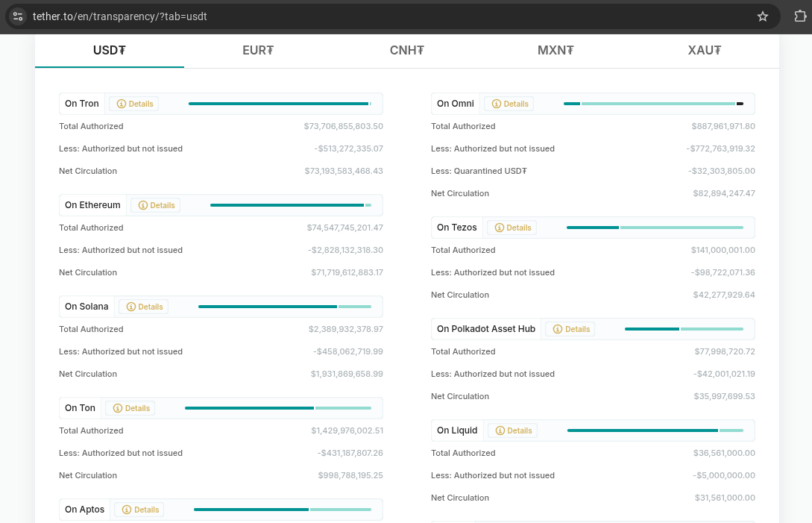
Task: Select Omni net circulation $82,894,247.47
Action: (724, 194)
